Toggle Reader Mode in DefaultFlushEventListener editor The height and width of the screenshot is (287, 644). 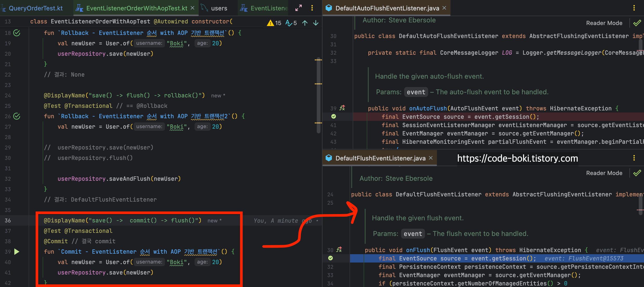pyautogui.click(x=604, y=173)
